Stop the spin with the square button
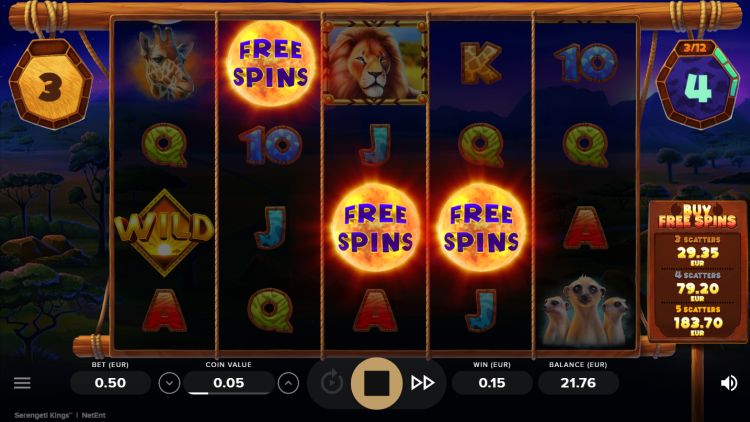Image resolution: width=750 pixels, height=422 pixels. coord(376,383)
